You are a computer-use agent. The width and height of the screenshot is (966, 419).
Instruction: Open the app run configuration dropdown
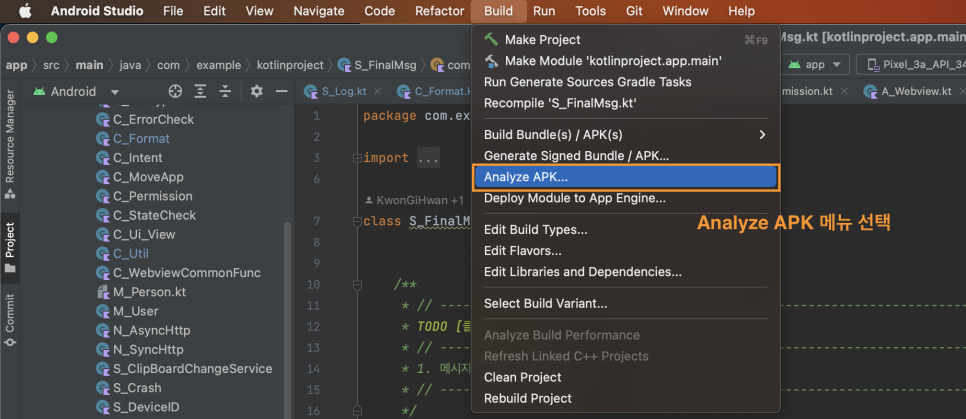[814, 64]
